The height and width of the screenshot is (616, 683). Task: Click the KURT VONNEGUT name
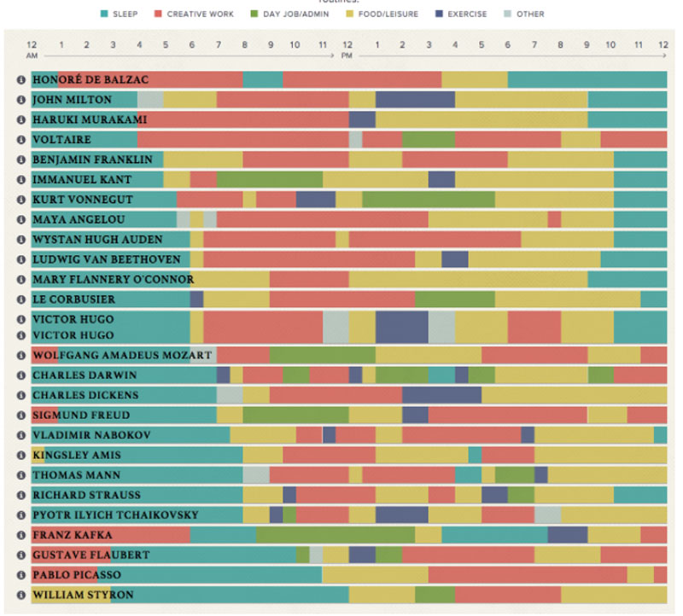pos(83,200)
